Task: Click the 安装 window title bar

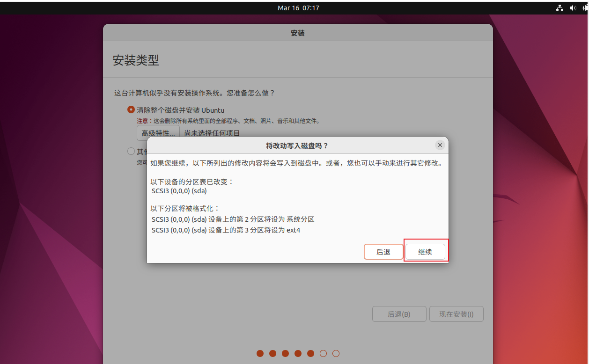Action: pos(298,33)
